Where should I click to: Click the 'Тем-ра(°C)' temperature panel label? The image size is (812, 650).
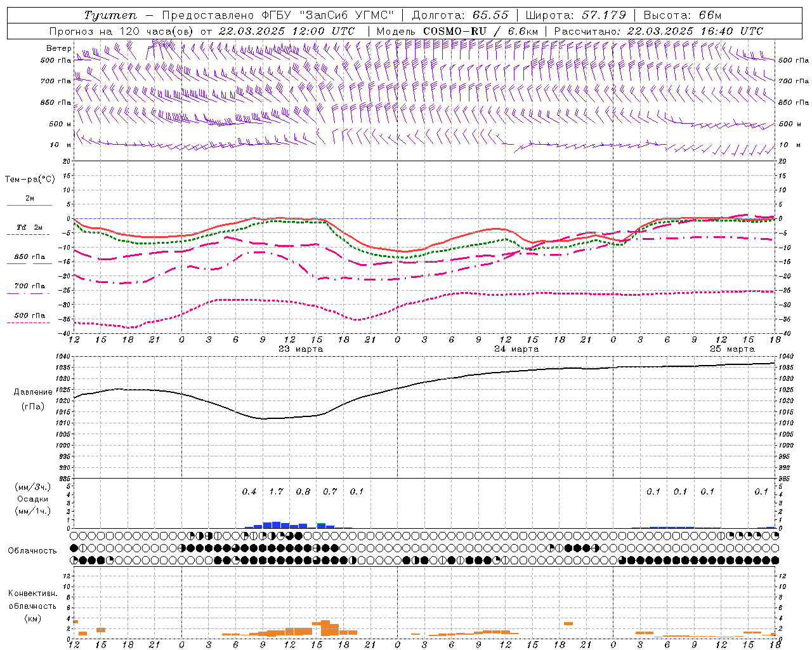30,180
